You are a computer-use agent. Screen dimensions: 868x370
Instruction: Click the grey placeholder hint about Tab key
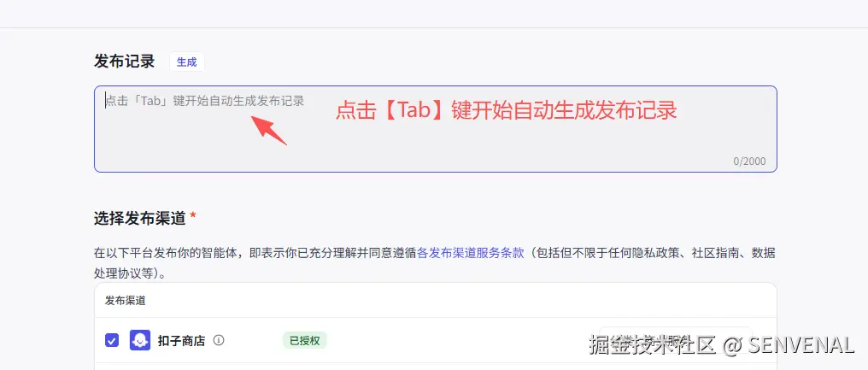pyautogui.click(x=205, y=102)
